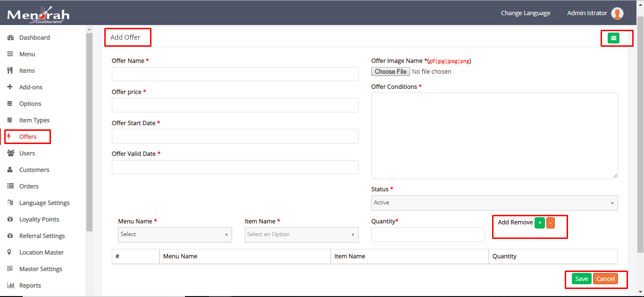Open the Orders menu item

click(29, 187)
